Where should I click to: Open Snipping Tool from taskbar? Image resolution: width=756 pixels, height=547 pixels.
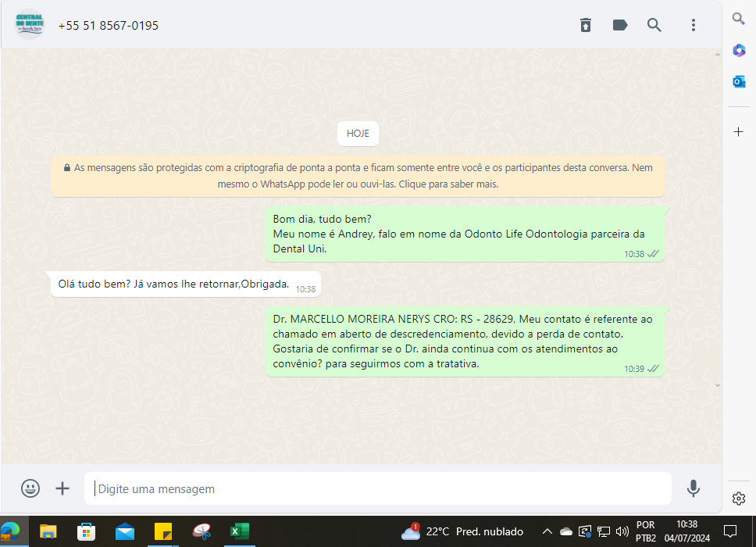pos(201,531)
